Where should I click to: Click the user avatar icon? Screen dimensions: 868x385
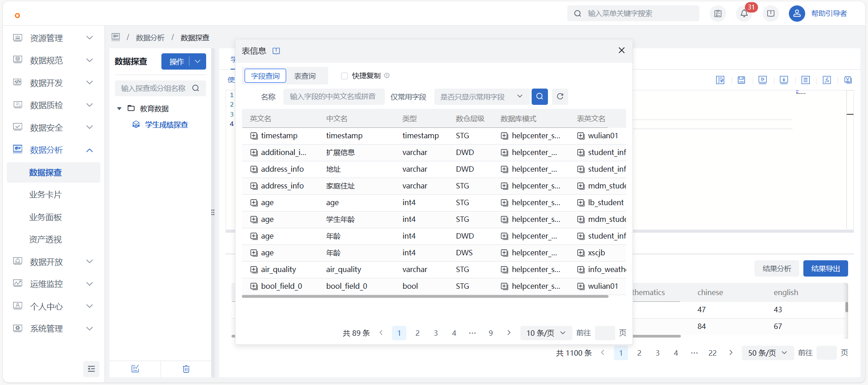pyautogui.click(x=797, y=14)
